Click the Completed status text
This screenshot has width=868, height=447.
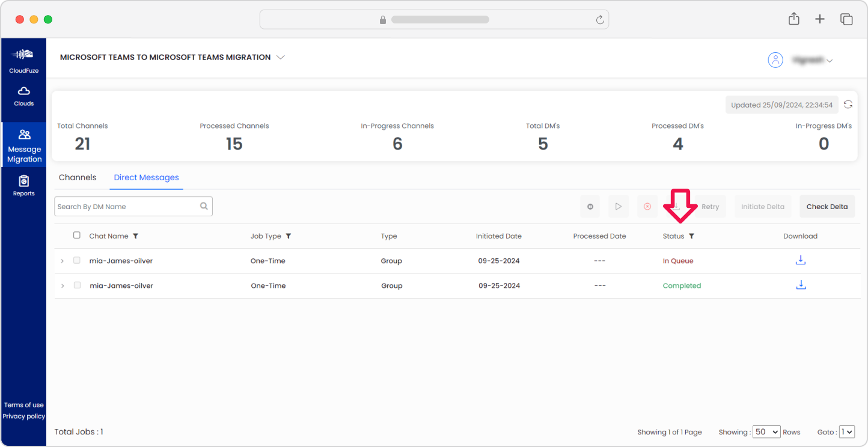tap(682, 285)
